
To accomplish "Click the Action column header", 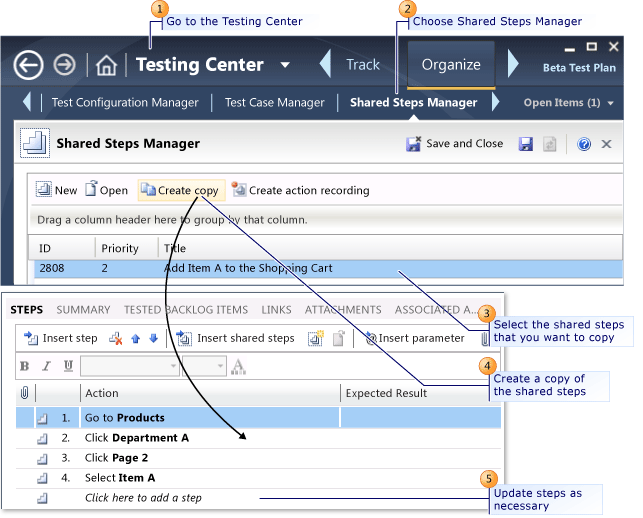I will 210,393.
